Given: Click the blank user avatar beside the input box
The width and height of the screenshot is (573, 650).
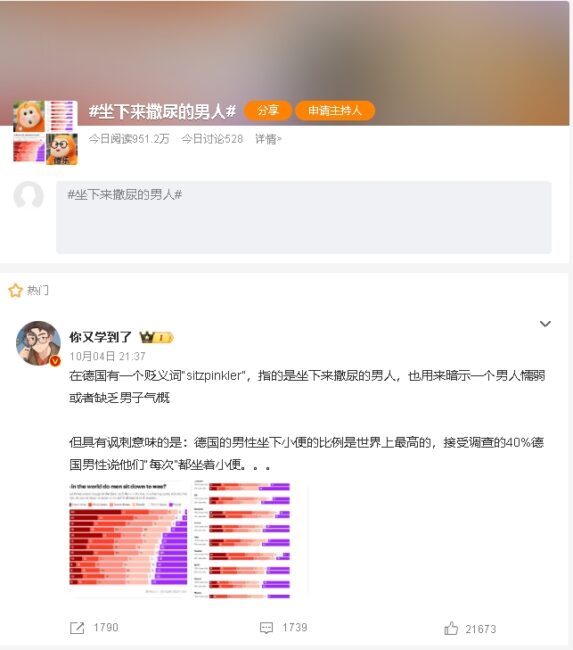Looking at the screenshot, I should point(28,195).
